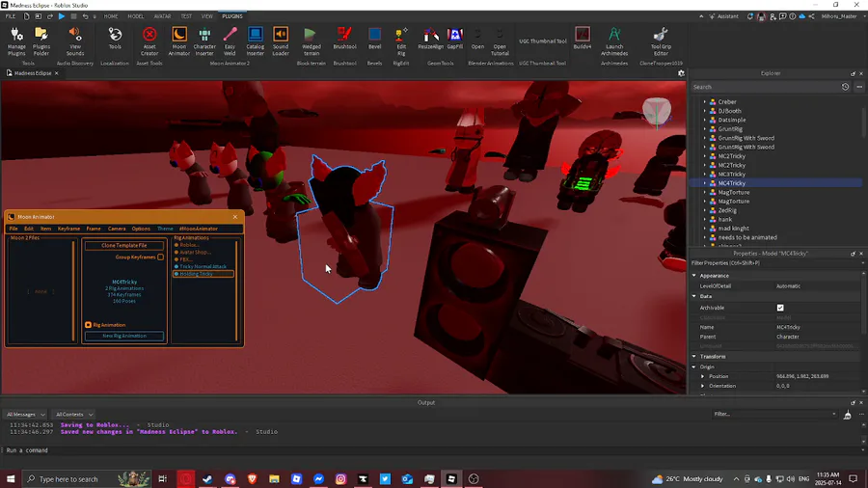
Task: Open the Theme menu in Moon Animator
Action: coord(165,229)
